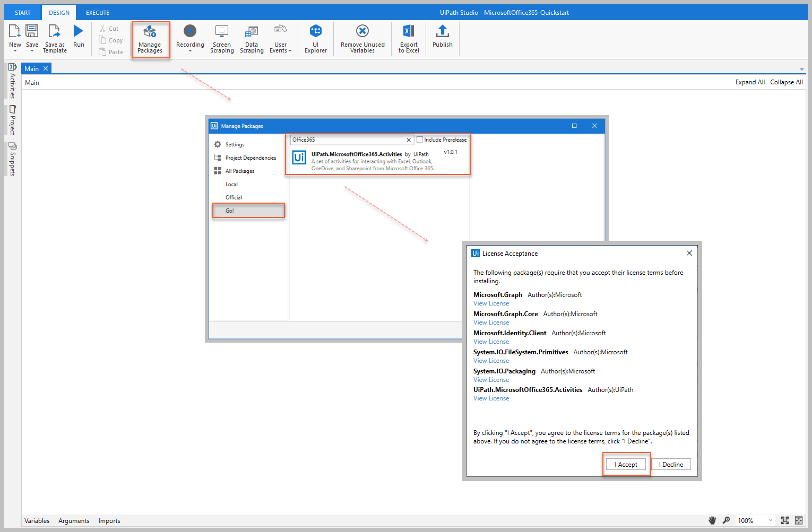The width and height of the screenshot is (812, 532).
Task: Click Expand All in designer
Action: pos(750,82)
